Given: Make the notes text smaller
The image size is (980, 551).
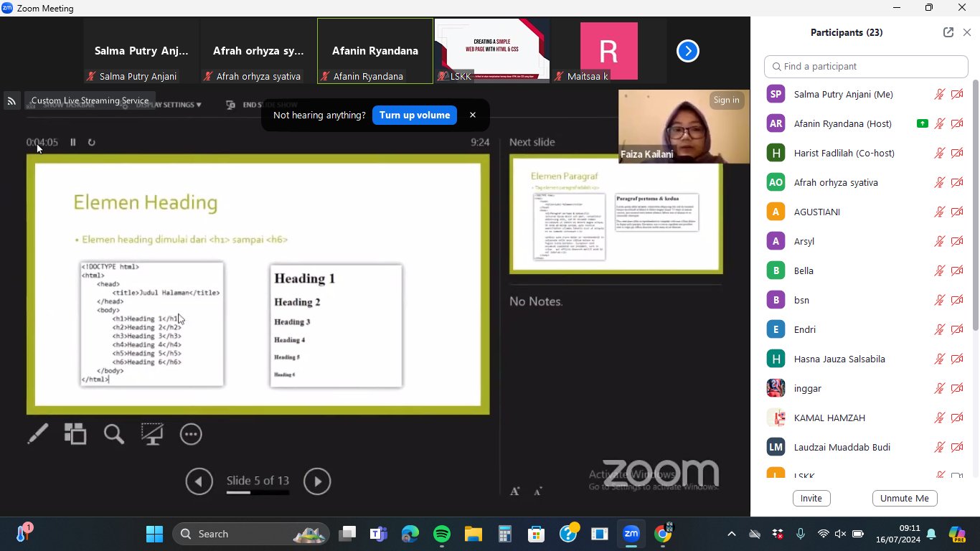Looking at the screenshot, I should click(537, 491).
